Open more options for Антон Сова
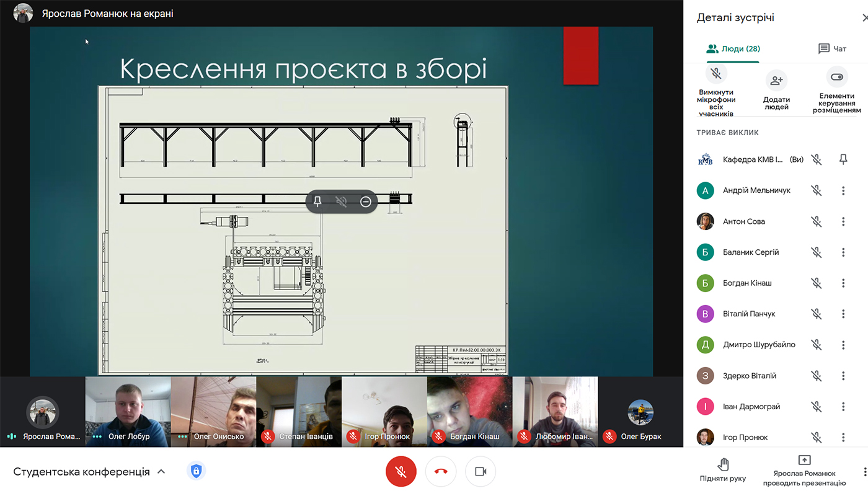Screen dimensions: 868x496 pyautogui.click(x=843, y=221)
